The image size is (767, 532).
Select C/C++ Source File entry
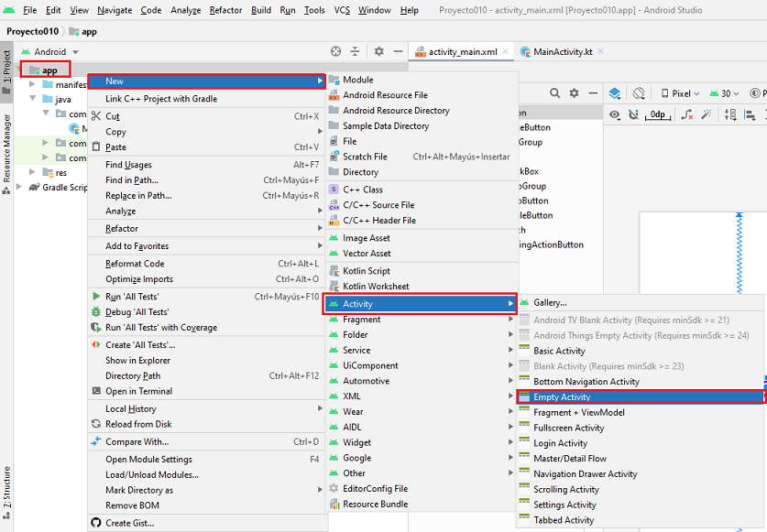click(x=422, y=205)
